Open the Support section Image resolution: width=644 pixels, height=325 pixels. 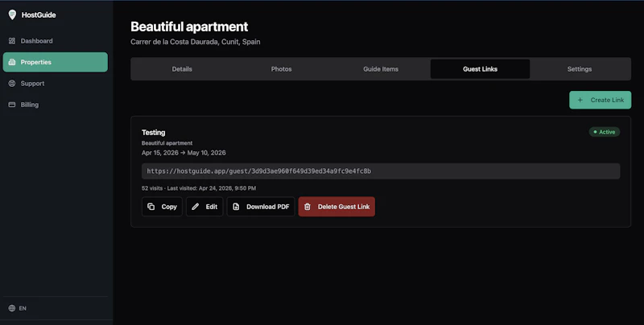tap(56, 84)
